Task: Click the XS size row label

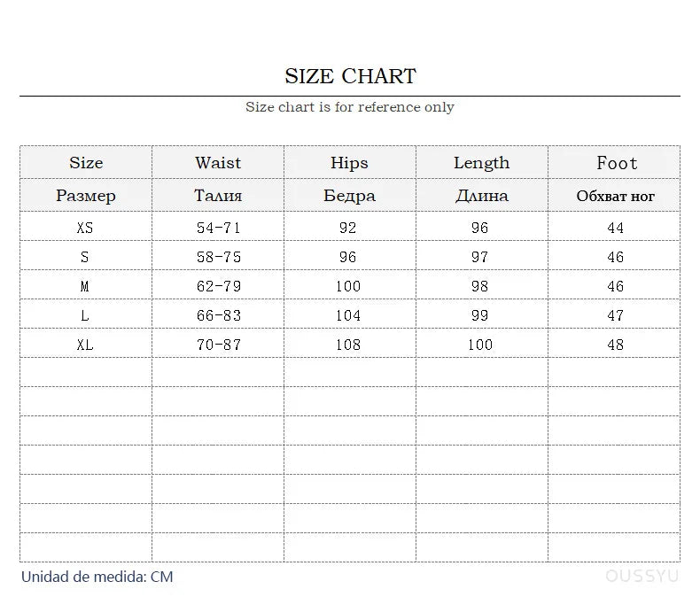Action: (85, 228)
